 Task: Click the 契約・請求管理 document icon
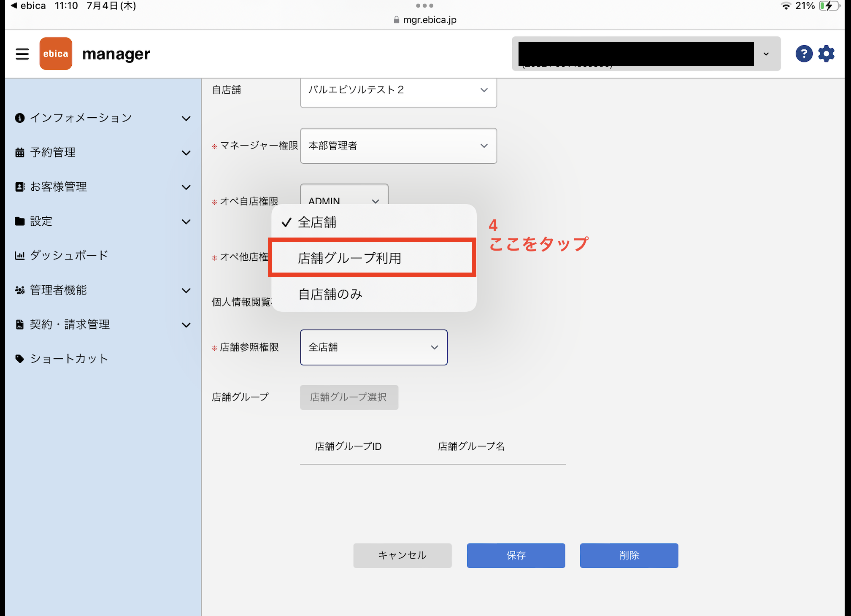(x=19, y=324)
